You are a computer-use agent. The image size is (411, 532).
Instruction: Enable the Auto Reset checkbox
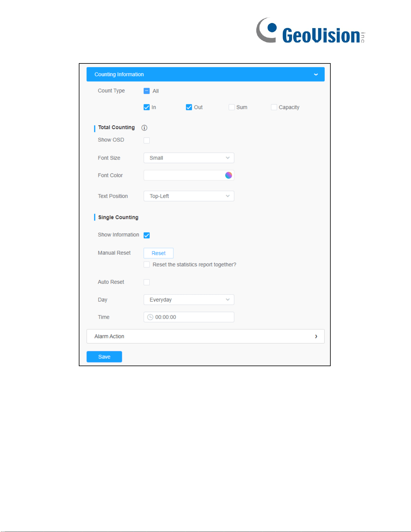[x=147, y=282]
